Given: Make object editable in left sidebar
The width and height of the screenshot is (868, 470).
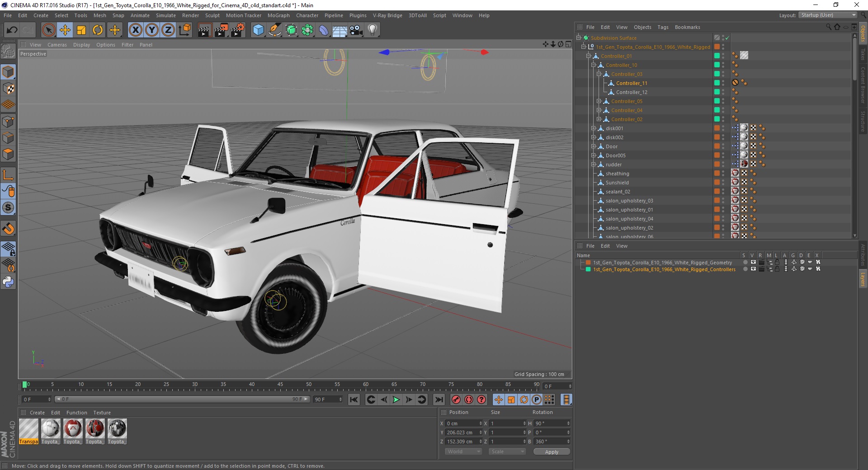Looking at the screenshot, I should click(8, 51).
